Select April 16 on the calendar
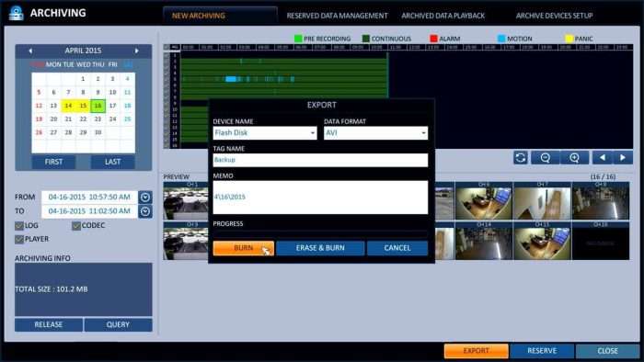Image resolution: width=644 pixels, height=362 pixels. coord(98,106)
